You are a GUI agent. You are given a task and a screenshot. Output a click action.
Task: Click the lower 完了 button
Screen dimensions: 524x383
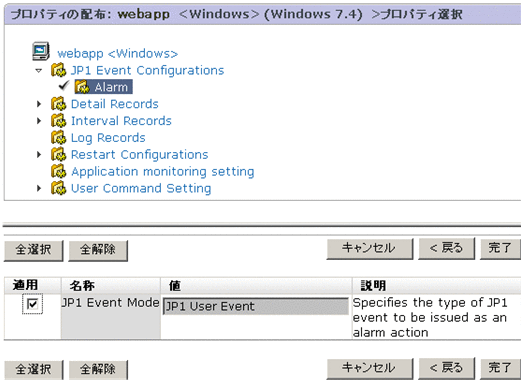tap(500, 368)
